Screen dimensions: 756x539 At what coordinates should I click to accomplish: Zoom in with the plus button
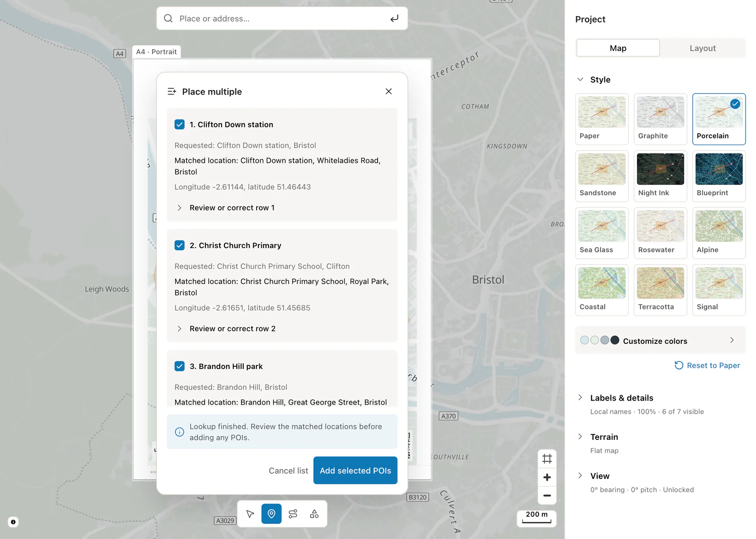point(547,477)
